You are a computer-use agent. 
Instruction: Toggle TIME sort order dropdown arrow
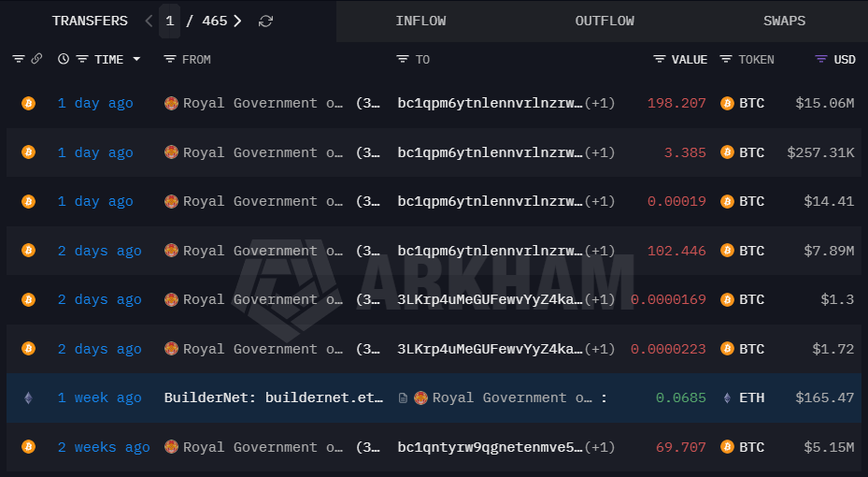[x=136, y=59]
